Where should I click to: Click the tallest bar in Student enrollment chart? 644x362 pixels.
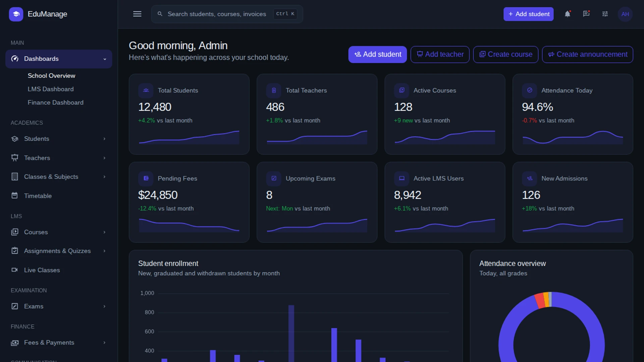pos(291,334)
